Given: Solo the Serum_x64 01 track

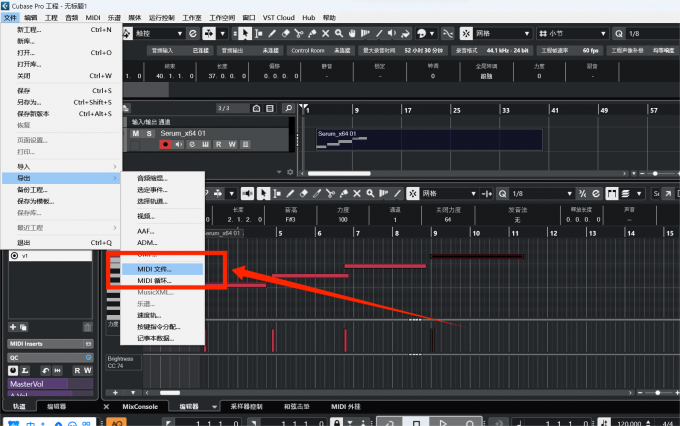Looking at the screenshot, I should point(149,133).
